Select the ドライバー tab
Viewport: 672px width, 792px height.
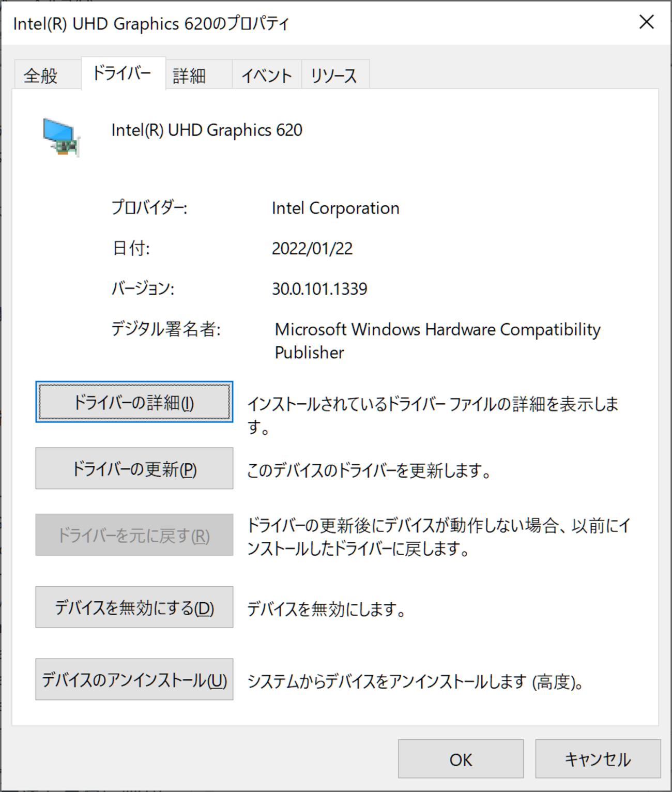[123, 73]
